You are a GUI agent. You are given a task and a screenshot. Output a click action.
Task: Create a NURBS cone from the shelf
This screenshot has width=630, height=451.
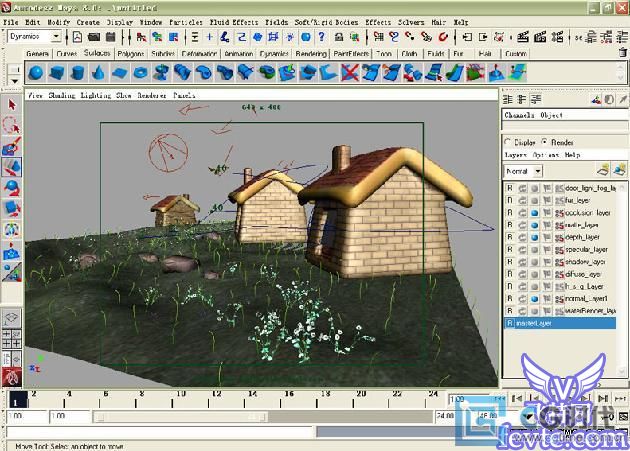pyautogui.click(x=98, y=73)
